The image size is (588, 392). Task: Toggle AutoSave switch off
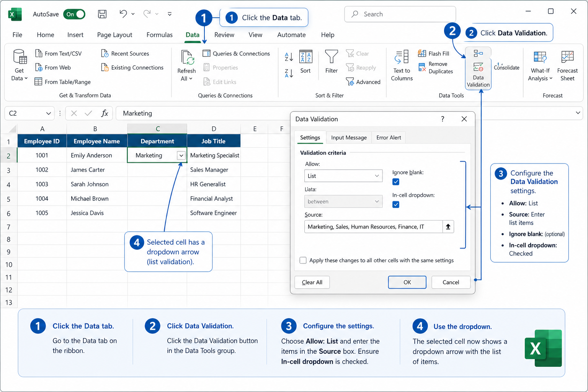point(74,14)
